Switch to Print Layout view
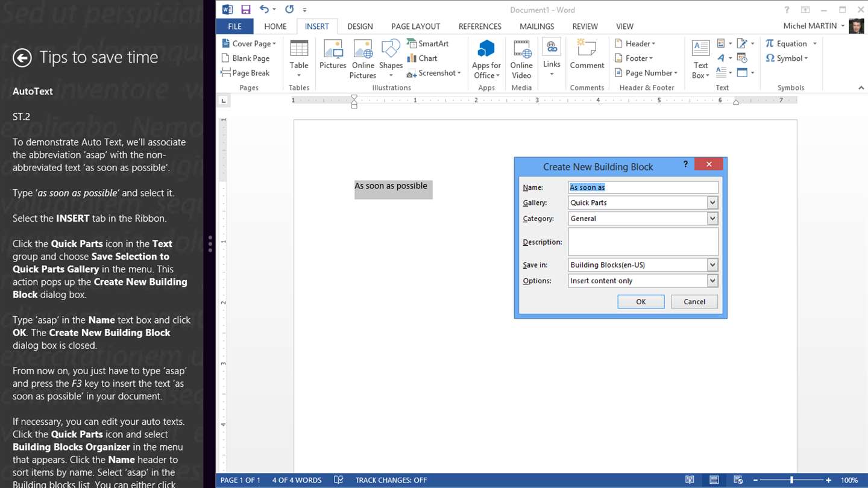 click(714, 480)
